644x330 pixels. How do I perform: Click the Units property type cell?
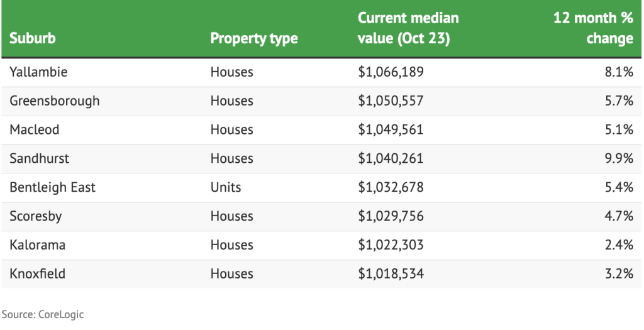point(226,187)
